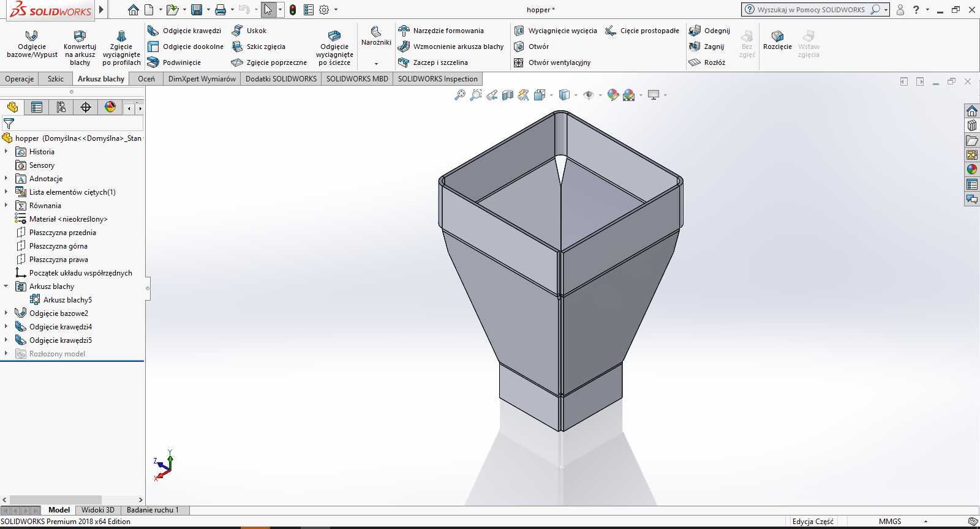Expand the Odgięcie bazowe2 feature
980x529 pixels.
pyautogui.click(x=6, y=313)
